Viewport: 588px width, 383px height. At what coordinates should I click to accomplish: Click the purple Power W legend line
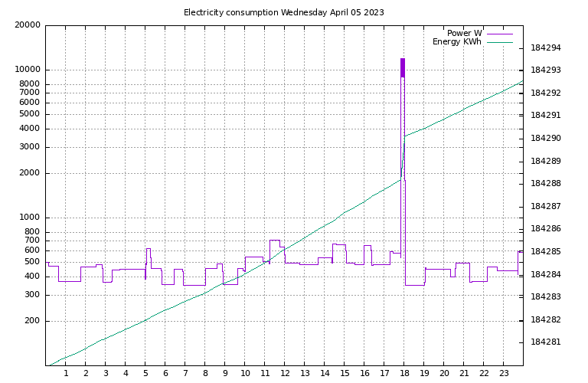[x=500, y=34]
